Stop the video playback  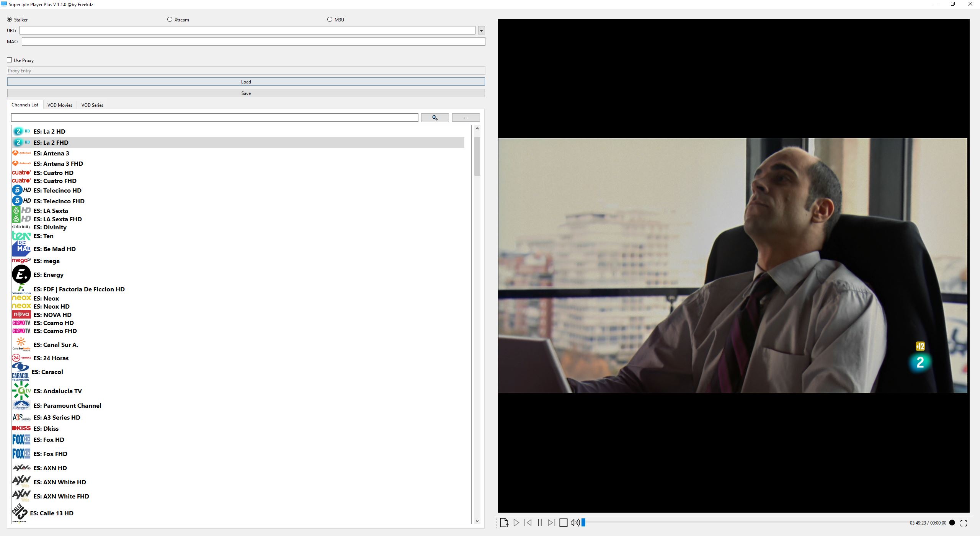click(563, 523)
